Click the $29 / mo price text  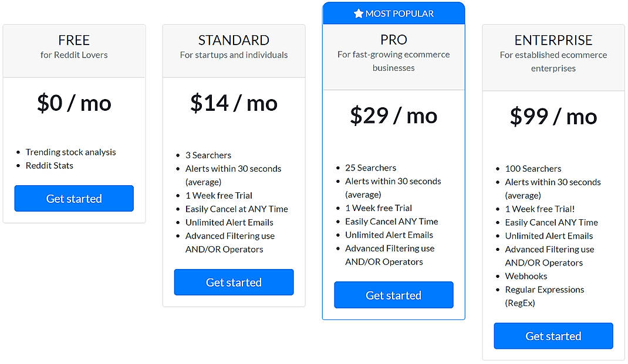click(x=393, y=115)
